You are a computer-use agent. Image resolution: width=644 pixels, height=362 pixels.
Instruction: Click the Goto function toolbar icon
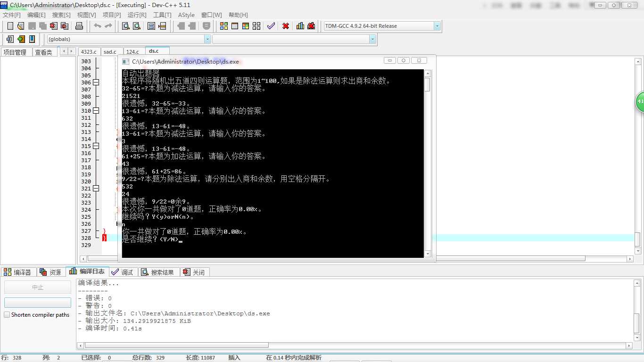[x=151, y=26]
